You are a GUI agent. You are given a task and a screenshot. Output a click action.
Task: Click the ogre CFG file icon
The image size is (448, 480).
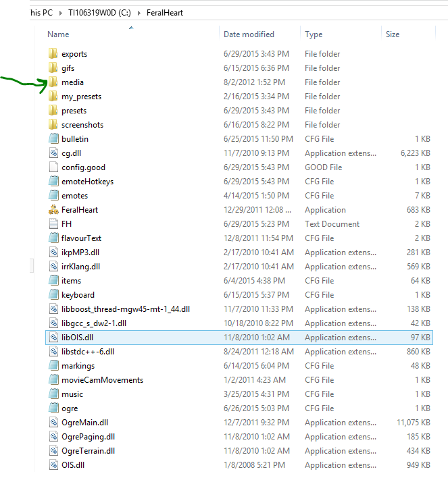pos(53,408)
